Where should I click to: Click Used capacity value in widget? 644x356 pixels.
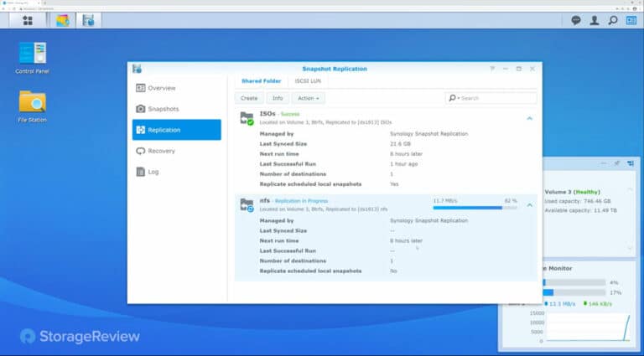coord(597,201)
